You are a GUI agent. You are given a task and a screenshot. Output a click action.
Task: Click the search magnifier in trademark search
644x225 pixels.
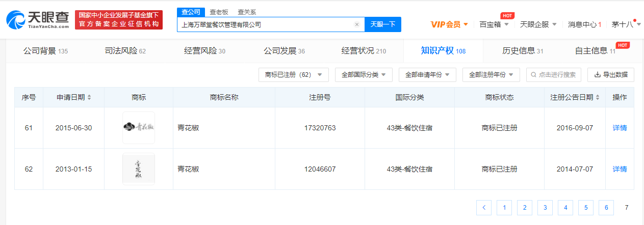point(533,75)
